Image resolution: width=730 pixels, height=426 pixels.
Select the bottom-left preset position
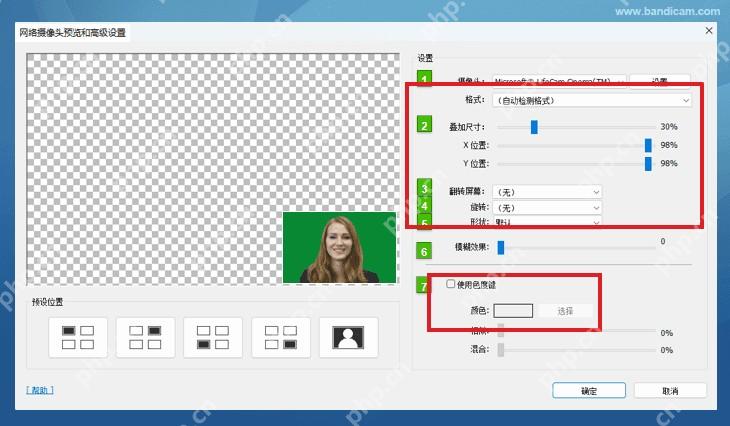point(213,338)
